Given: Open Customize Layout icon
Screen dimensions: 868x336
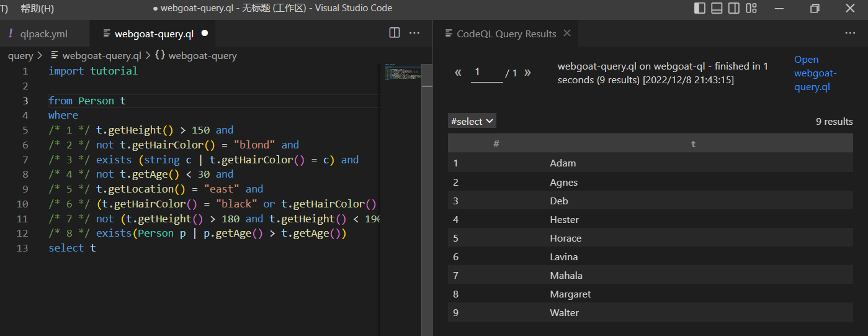Looking at the screenshot, I should (751, 8).
